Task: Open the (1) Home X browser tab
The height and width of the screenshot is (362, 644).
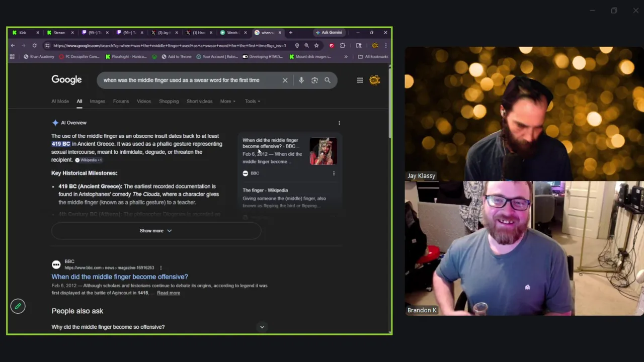Action: tap(199, 33)
